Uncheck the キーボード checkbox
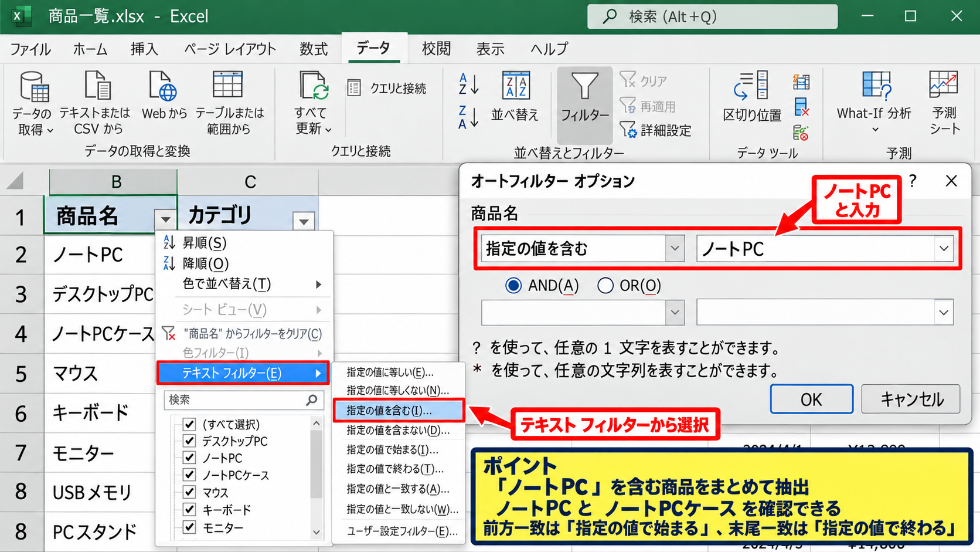980x552 pixels. click(x=189, y=509)
